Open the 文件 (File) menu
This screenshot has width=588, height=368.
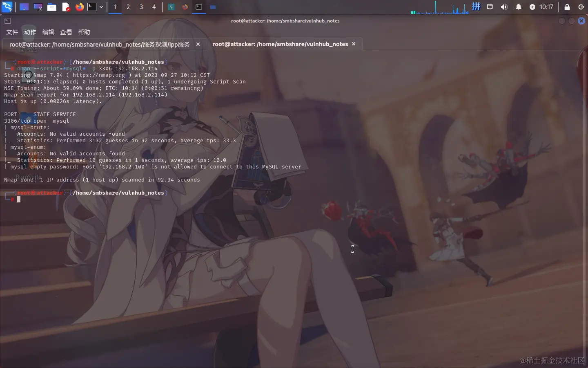tap(12, 32)
